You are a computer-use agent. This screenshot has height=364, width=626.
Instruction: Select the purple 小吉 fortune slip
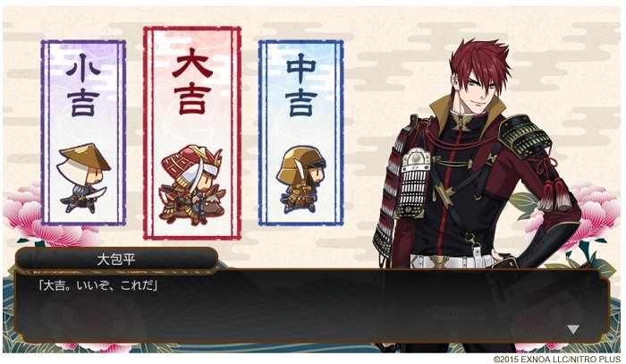point(83,133)
